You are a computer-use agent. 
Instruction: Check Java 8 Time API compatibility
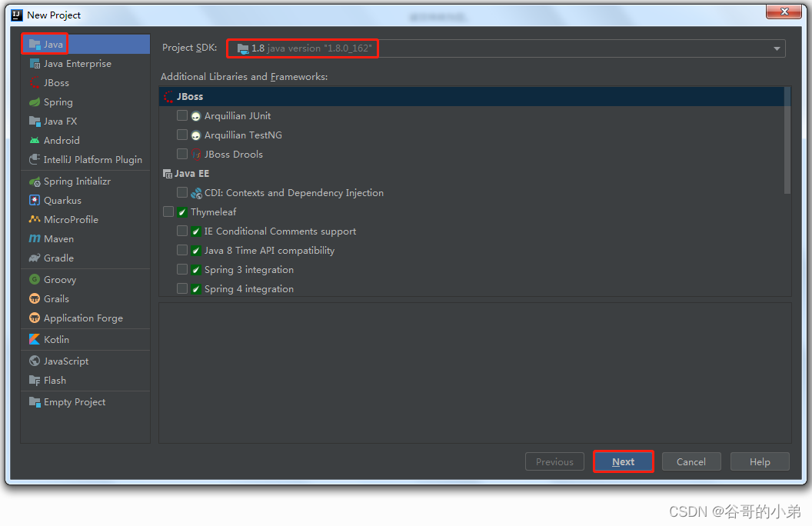[182, 250]
